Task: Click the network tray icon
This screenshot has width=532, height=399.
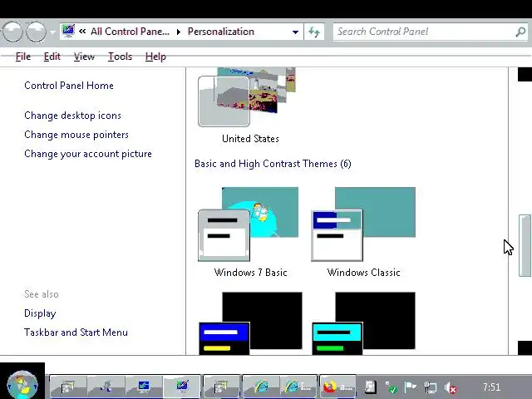Action: [431, 387]
